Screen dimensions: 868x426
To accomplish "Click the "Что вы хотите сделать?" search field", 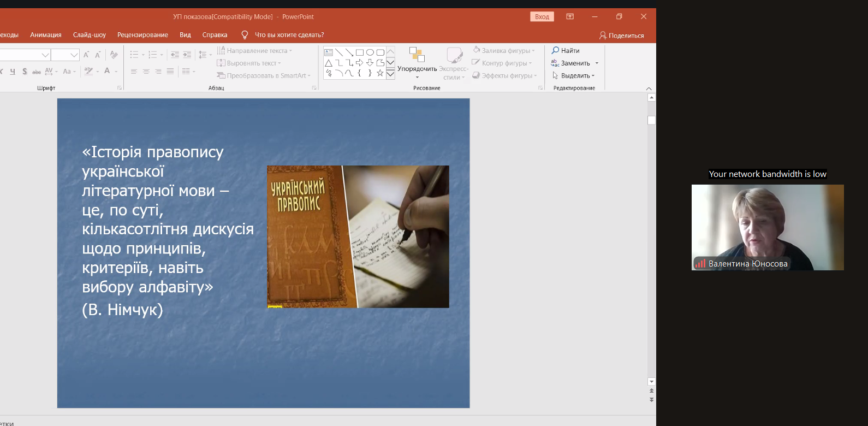I will pyautogui.click(x=289, y=35).
